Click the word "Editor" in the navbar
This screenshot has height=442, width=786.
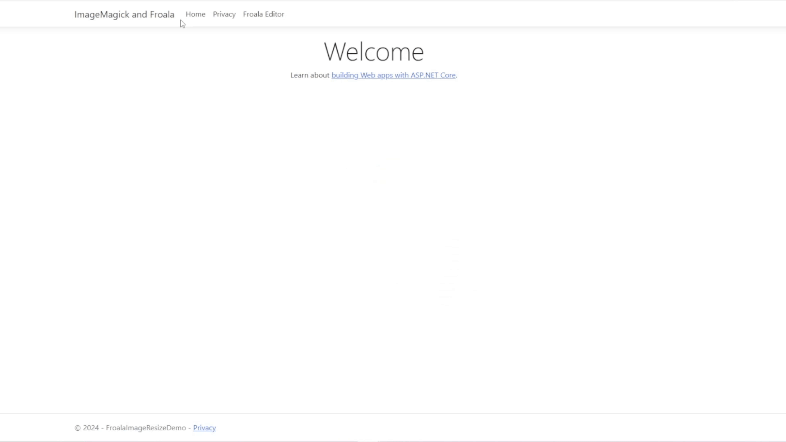pyautogui.click(x=274, y=14)
